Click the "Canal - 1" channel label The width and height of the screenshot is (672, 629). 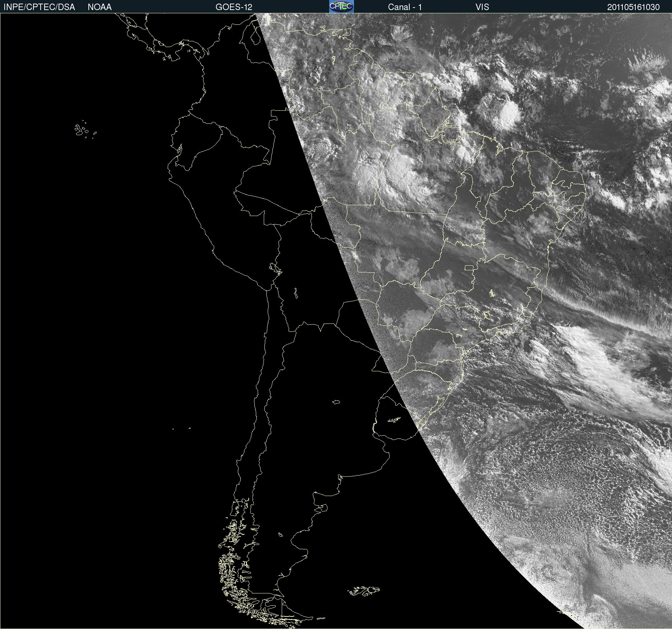(405, 7)
